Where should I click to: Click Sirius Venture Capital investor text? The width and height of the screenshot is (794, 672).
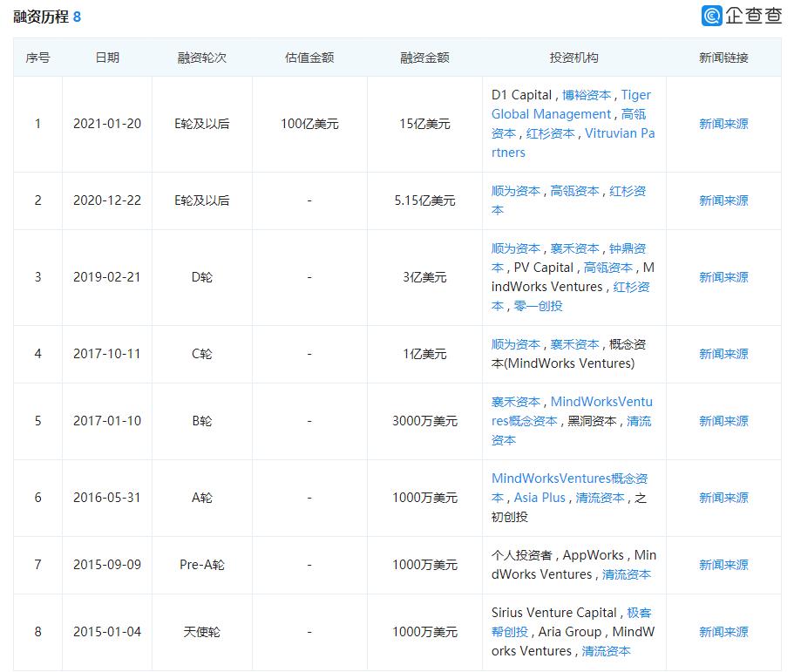pyautogui.click(x=554, y=613)
